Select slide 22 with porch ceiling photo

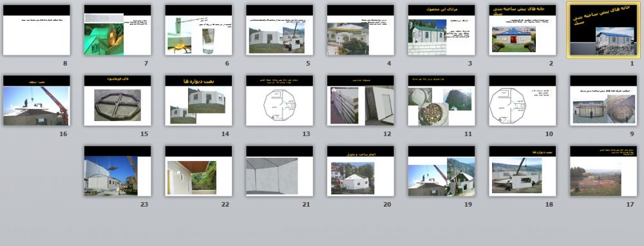coord(199,171)
